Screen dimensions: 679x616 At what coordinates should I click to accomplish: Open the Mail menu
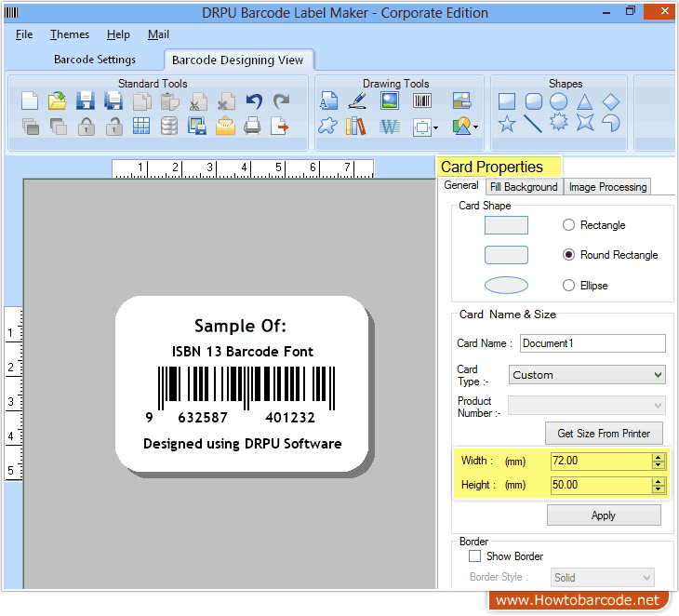click(158, 34)
